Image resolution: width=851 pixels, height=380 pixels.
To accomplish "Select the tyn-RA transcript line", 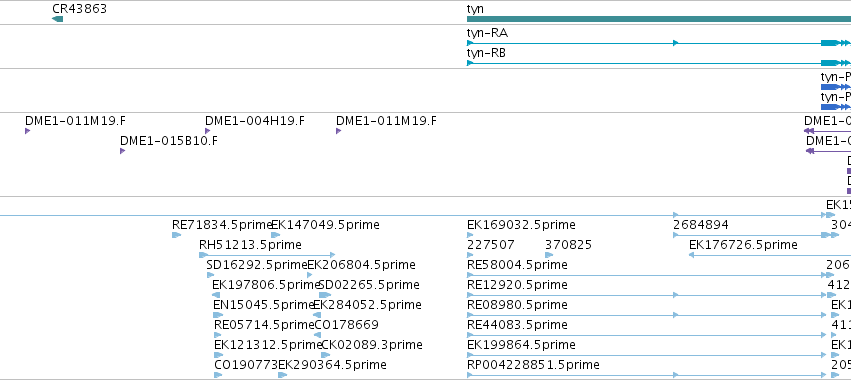I will click(x=659, y=43).
